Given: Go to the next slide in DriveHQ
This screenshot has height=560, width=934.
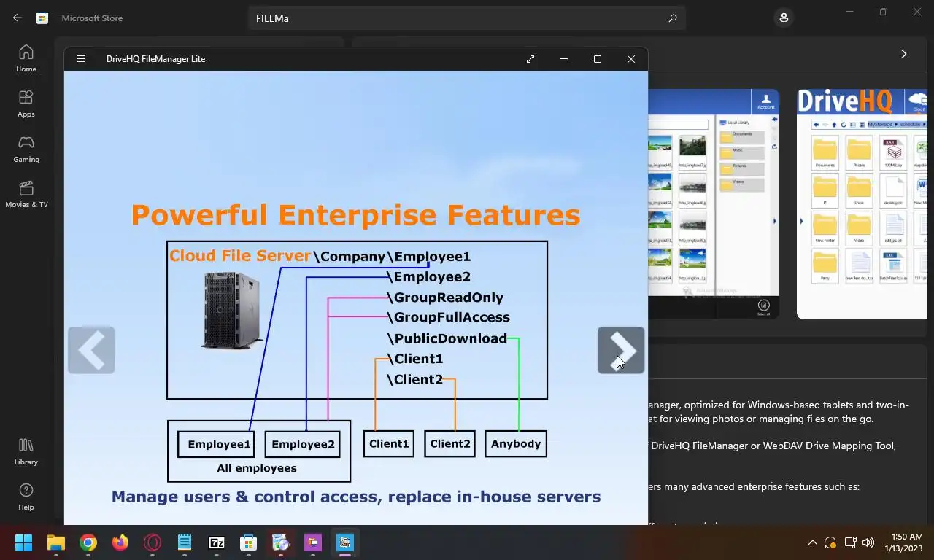Looking at the screenshot, I should coord(621,350).
